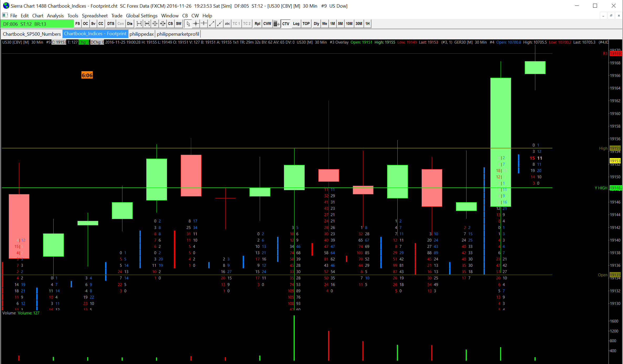Open the Global Settings menu
The image size is (623, 364).
[x=142, y=16]
